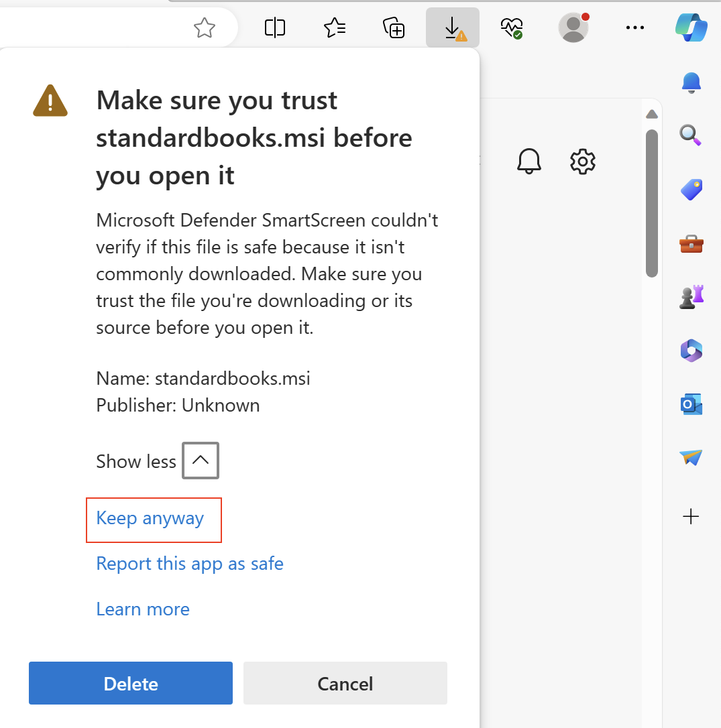Screen dimensions: 721x728
Task: Open Shopping tag icon in sidebar
Action: click(691, 190)
